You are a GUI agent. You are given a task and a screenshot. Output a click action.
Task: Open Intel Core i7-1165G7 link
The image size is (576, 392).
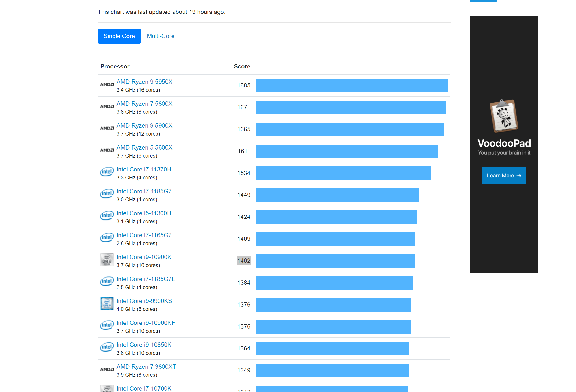pos(144,235)
